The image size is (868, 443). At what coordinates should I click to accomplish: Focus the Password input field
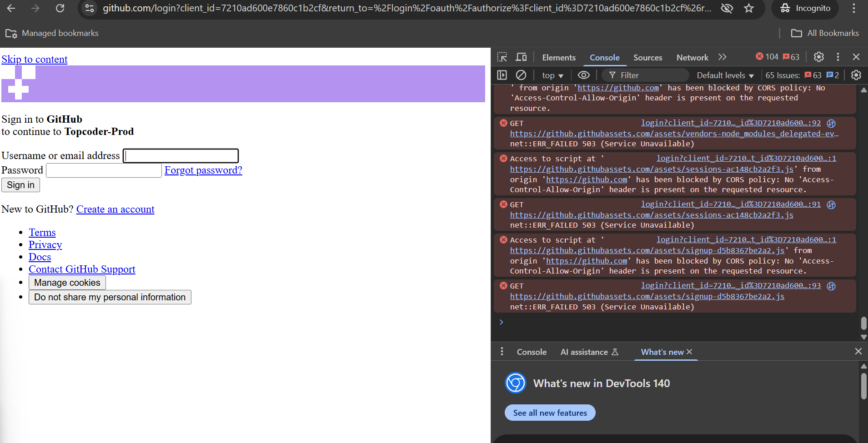[x=104, y=170]
